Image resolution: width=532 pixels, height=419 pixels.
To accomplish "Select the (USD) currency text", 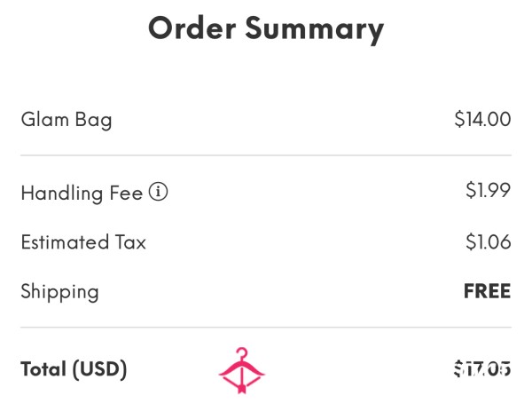I will coord(99,369).
